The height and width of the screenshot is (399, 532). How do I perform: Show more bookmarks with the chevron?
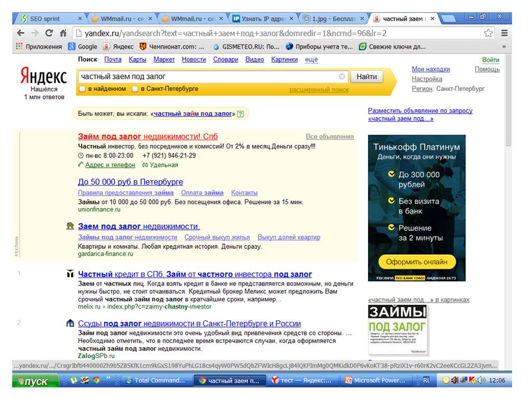pyautogui.click(x=504, y=47)
